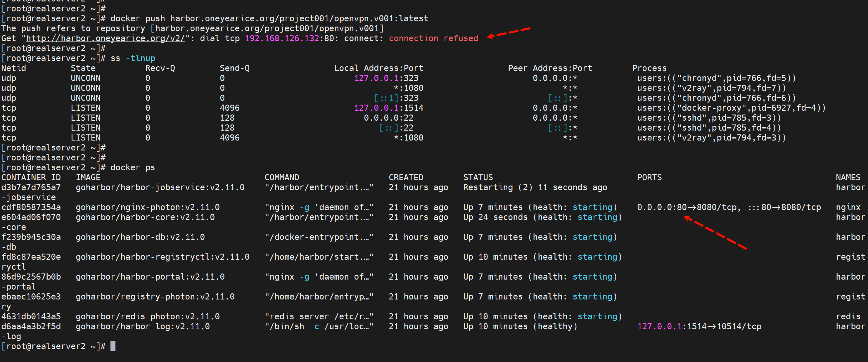Viewport: 868px width, 362px height.
Task: Open the harbor.oneyearice.org/v2/ underlined URL
Action: pos(106,38)
